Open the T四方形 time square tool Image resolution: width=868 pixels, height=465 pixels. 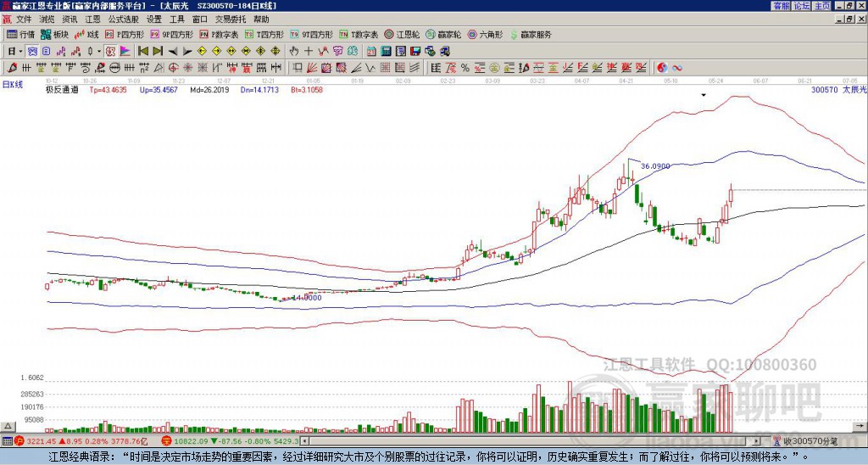pos(264,34)
